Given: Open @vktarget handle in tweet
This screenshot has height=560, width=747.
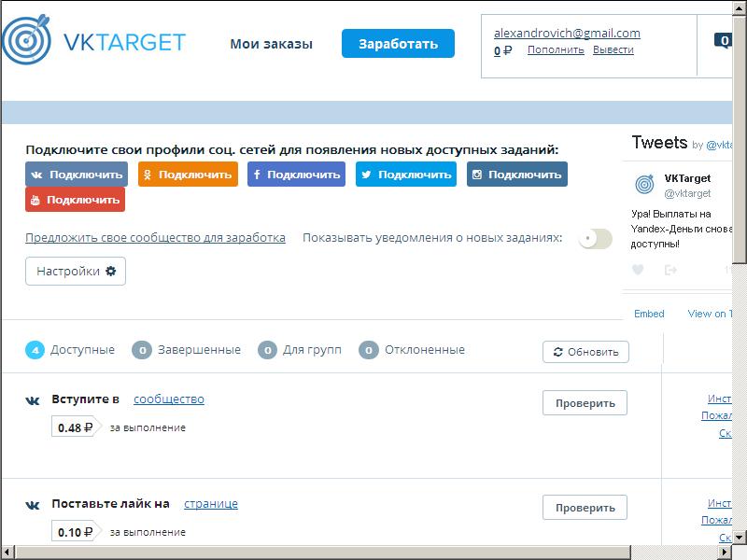Looking at the screenshot, I should (x=687, y=193).
